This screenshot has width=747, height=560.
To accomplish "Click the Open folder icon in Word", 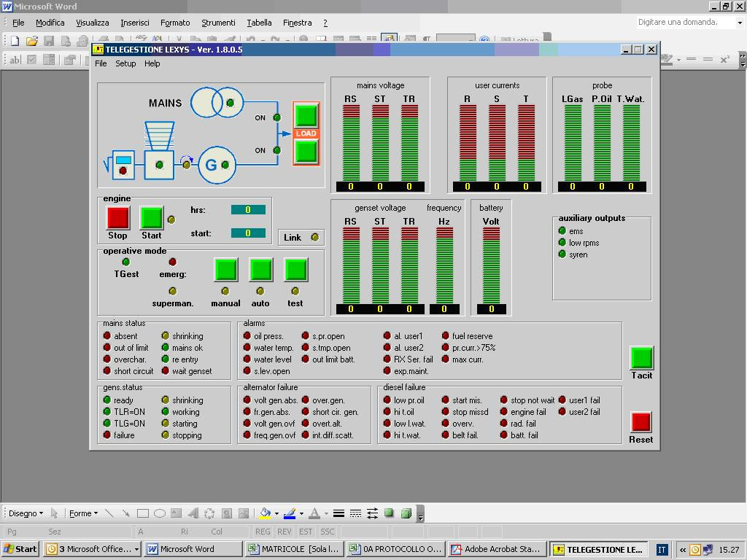I will point(32,41).
